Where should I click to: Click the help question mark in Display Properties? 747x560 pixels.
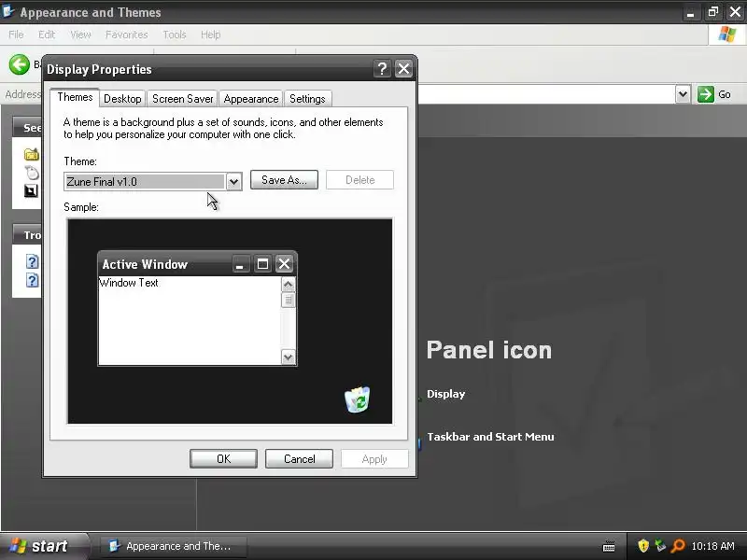click(382, 68)
